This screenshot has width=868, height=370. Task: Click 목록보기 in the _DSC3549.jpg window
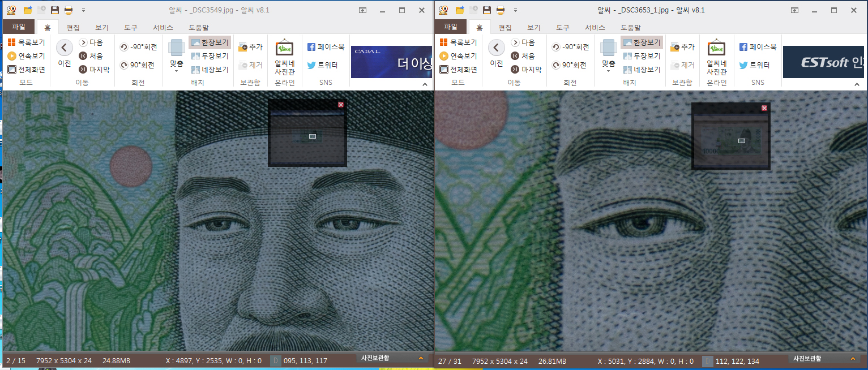[26, 42]
